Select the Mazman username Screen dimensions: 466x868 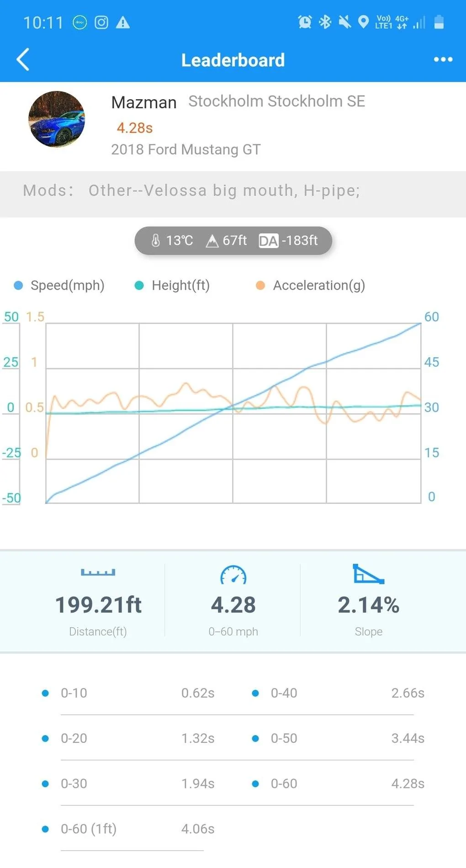[144, 102]
